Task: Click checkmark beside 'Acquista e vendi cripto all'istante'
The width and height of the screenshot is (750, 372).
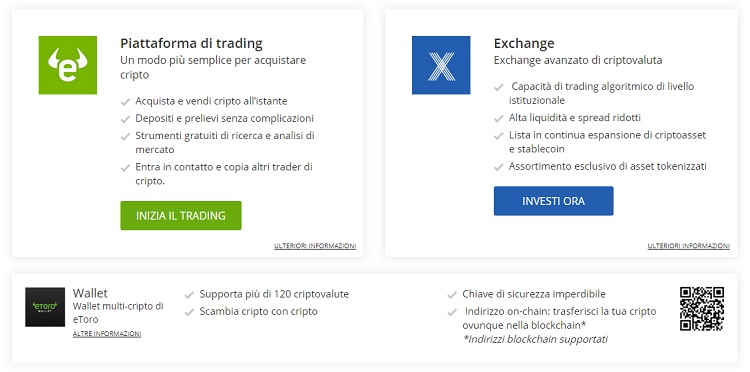Action: [x=125, y=102]
